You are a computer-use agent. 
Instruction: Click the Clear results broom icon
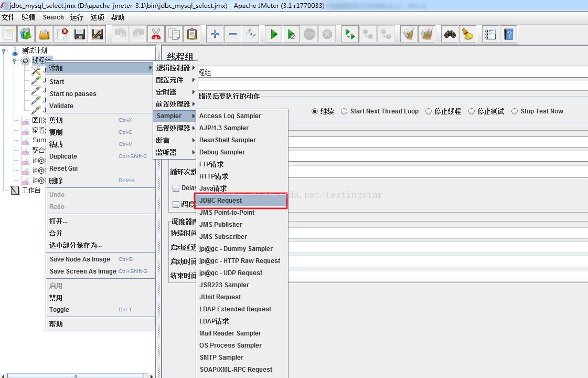pyautogui.click(x=409, y=34)
